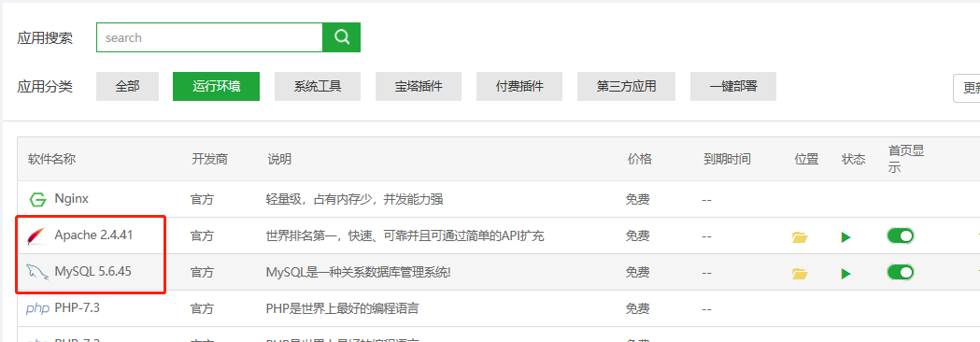Click 免费 price in the Nginx row
This screenshot has height=342, width=980.
[637, 199]
